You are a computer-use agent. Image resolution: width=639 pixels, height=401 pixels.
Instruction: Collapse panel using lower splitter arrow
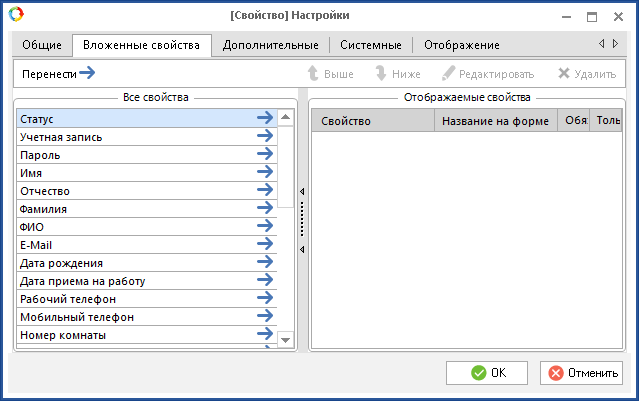click(x=302, y=249)
